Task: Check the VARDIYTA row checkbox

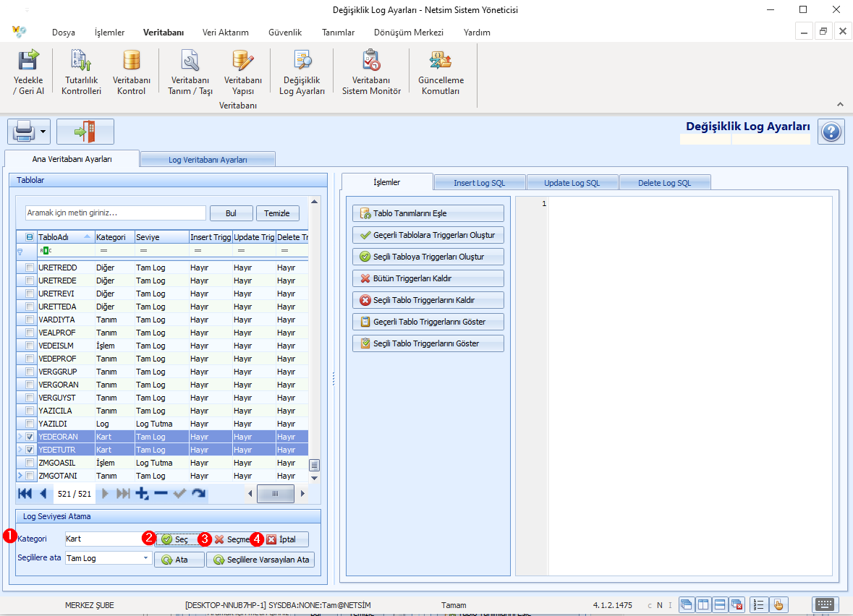Action: 30,320
